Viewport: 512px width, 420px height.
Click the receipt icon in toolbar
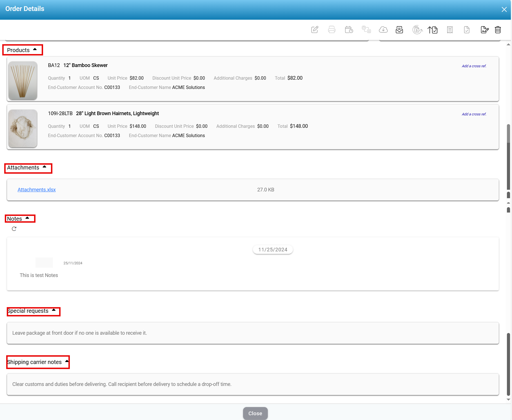tap(450, 30)
